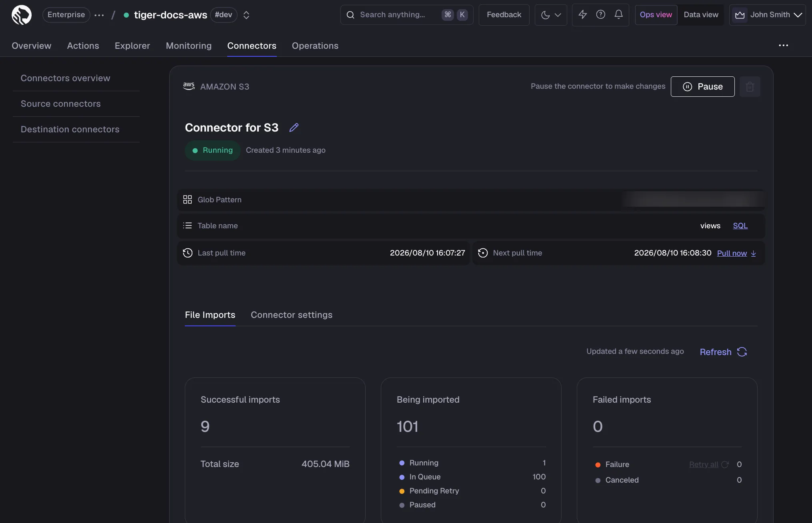Click the AWS logo icon
Image resolution: width=812 pixels, height=523 pixels.
189,86
